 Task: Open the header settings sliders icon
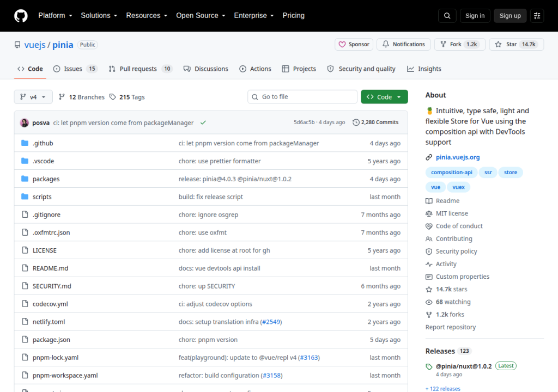537,16
